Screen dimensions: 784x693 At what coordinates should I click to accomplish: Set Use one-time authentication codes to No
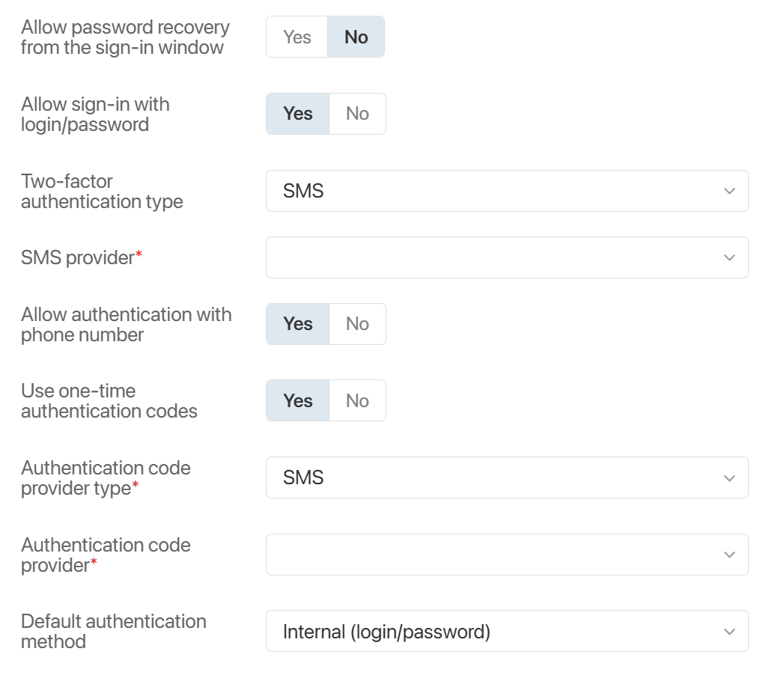[357, 400]
